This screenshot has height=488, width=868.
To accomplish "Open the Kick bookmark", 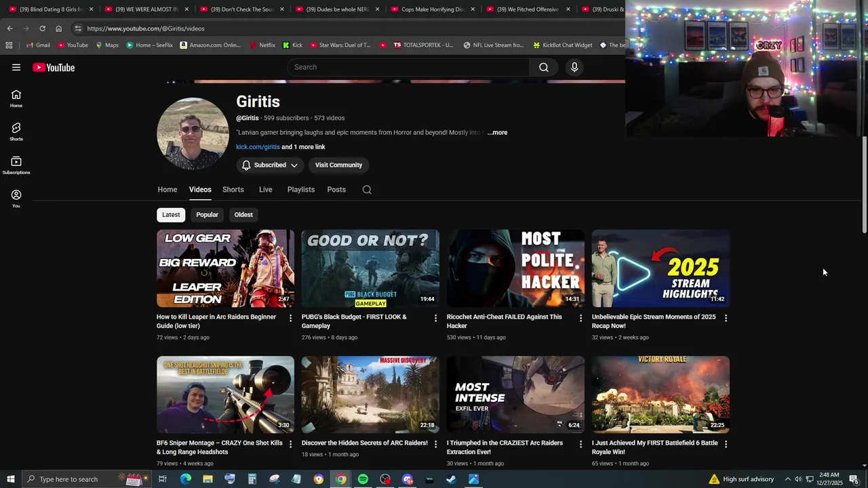I will [292, 45].
